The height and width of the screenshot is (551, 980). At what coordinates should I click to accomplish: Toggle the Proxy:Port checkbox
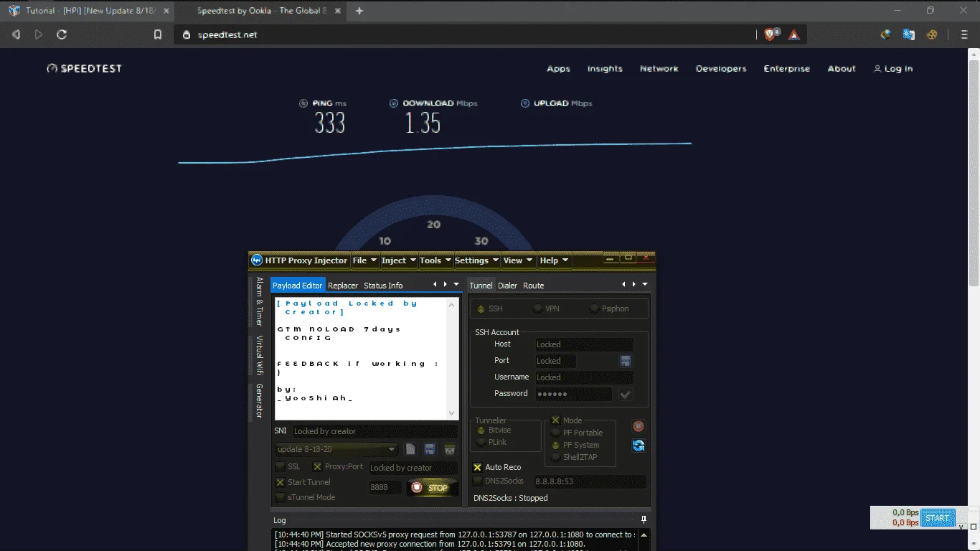point(317,466)
